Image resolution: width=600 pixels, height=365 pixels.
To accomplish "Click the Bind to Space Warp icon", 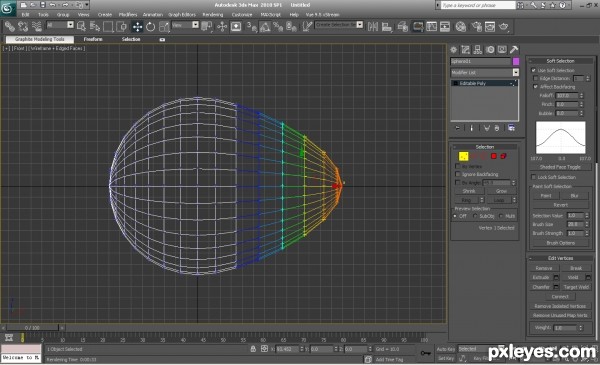I will point(37,26).
